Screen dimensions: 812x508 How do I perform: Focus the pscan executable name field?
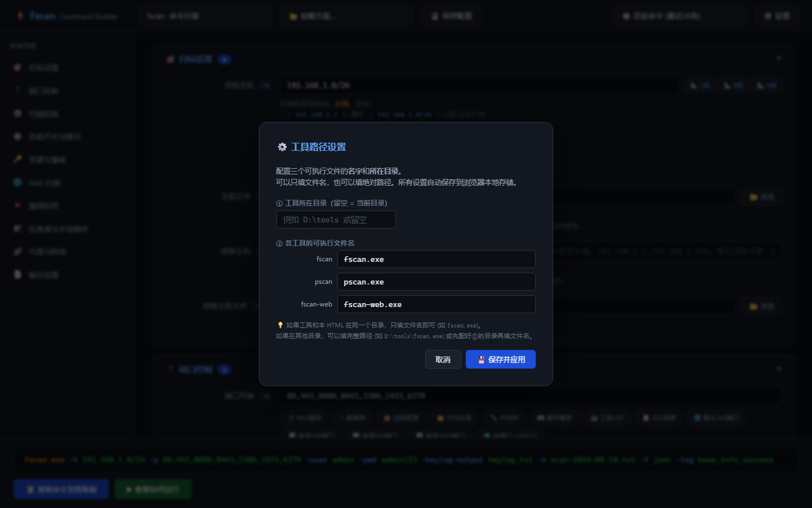pyautogui.click(x=436, y=282)
